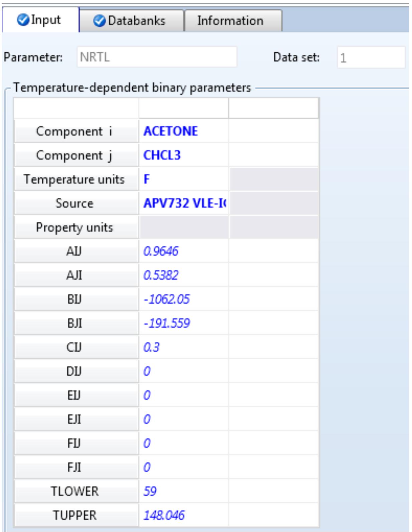Click the empty second column Component j cell
412x532 pixels.
pyautogui.click(x=274, y=155)
